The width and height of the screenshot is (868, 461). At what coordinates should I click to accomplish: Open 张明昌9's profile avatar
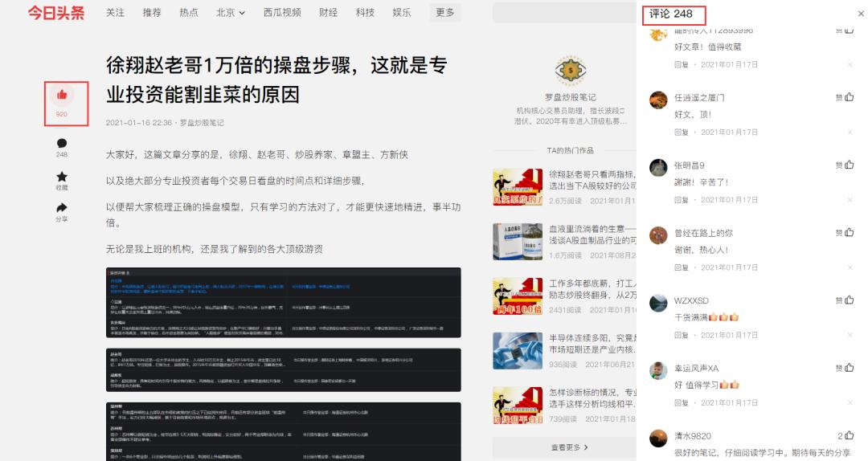click(658, 168)
